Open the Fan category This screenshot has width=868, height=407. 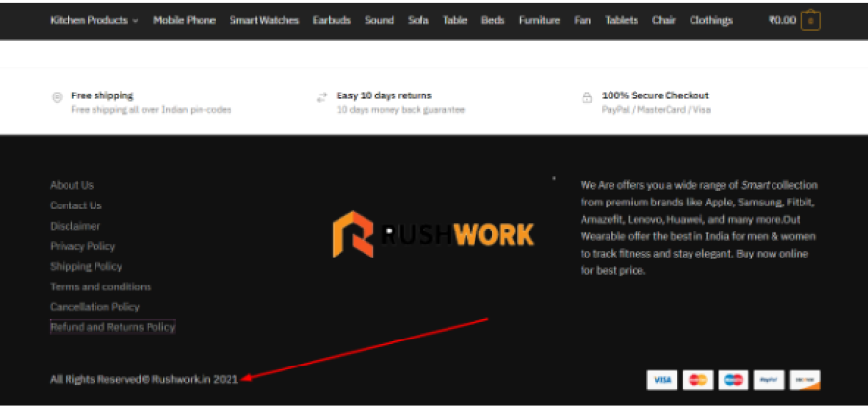tap(583, 20)
